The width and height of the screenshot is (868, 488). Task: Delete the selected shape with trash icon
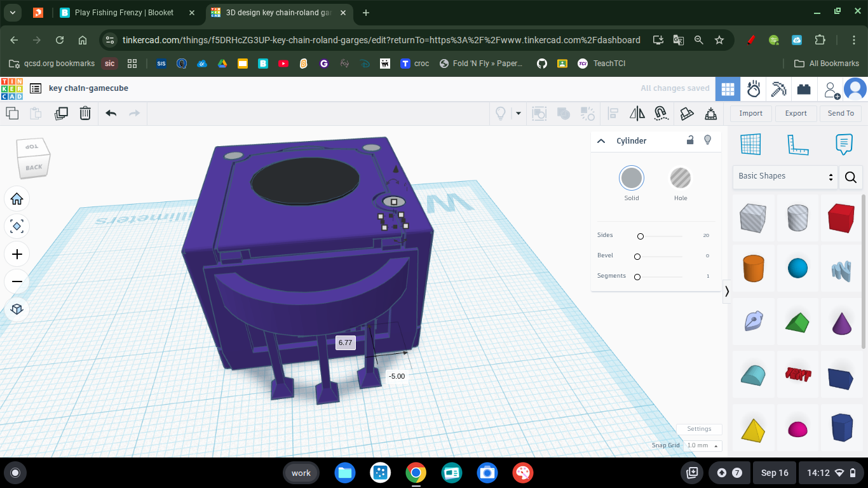(x=85, y=114)
